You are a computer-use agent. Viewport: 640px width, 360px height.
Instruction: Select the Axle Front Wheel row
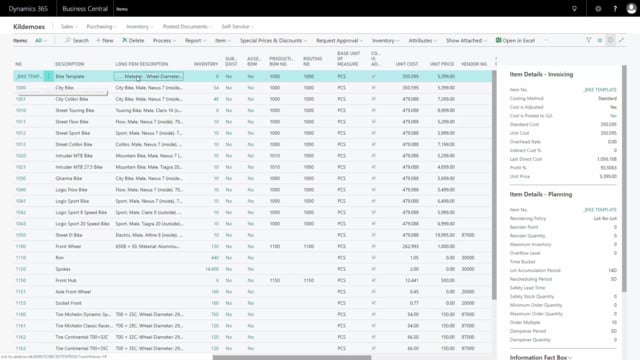pos(253,292)
